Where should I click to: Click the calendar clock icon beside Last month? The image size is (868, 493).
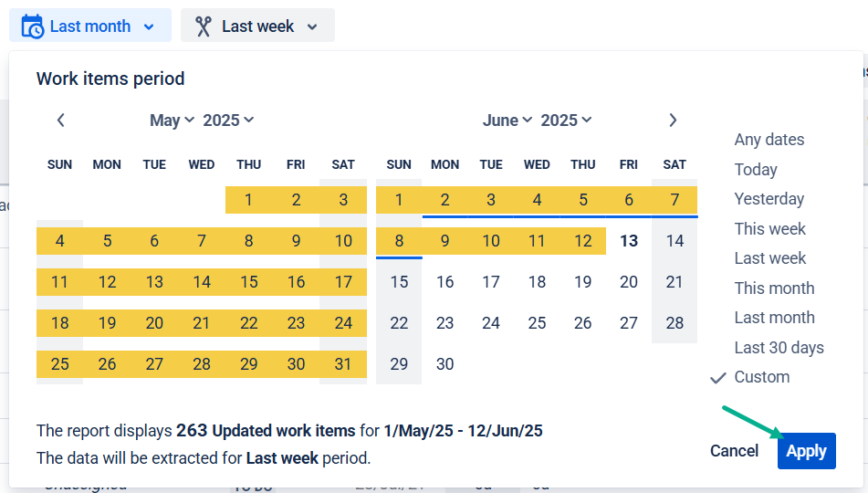32,26
